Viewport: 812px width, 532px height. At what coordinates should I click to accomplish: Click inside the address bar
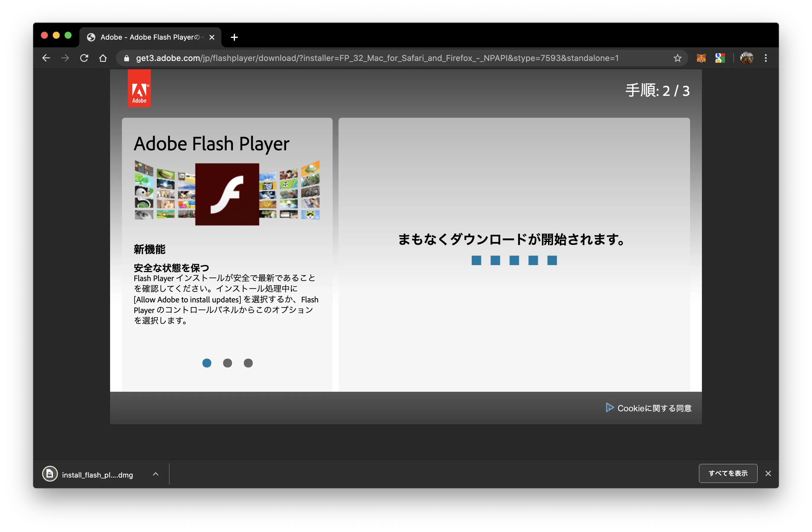(x=375, y=58)
